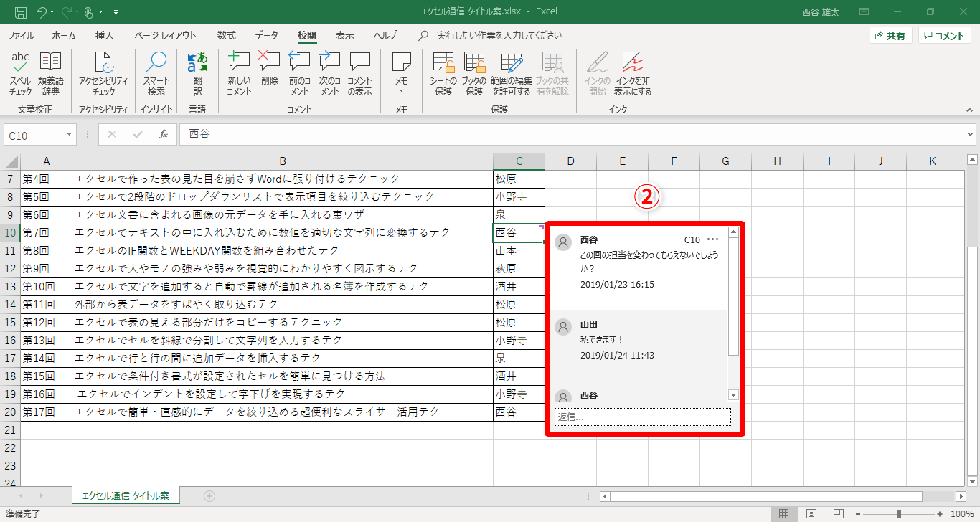This screenshot has height=522, width=980.
Task: Open the ページ レイアウト tab
Action: pyautogui.click(x=165, y=35)
